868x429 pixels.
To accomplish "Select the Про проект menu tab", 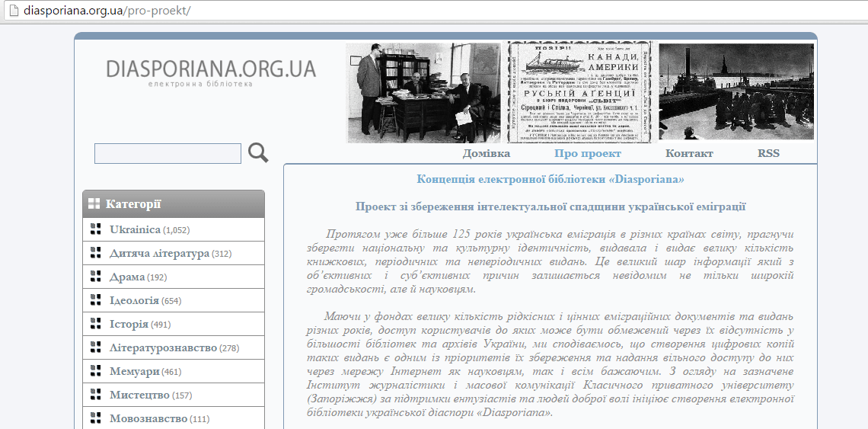I will (x=587, y=153).
